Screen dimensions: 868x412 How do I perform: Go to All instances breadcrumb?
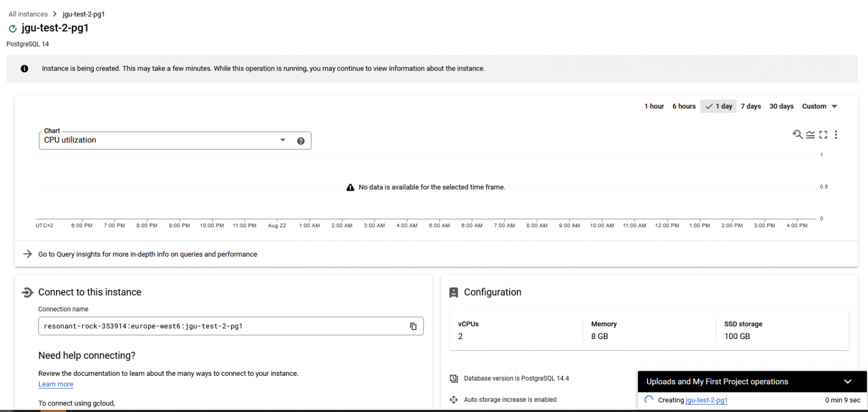28,14
